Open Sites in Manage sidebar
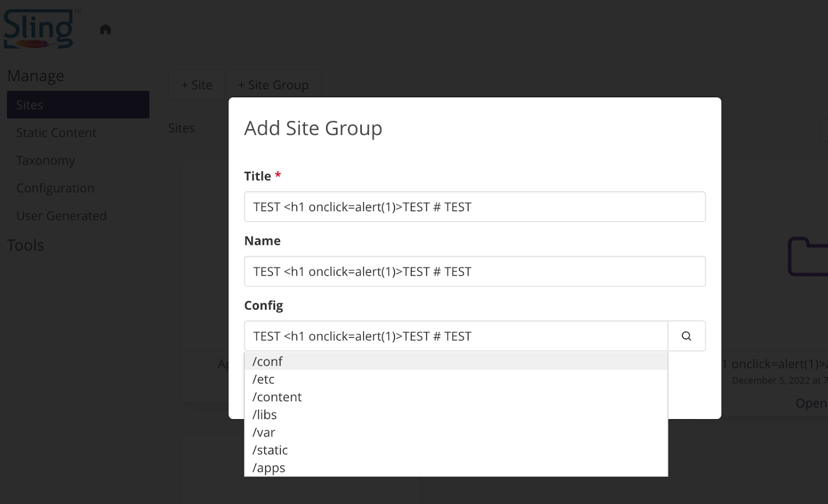Screen dimensions: 828x504 tap(78, 105)
